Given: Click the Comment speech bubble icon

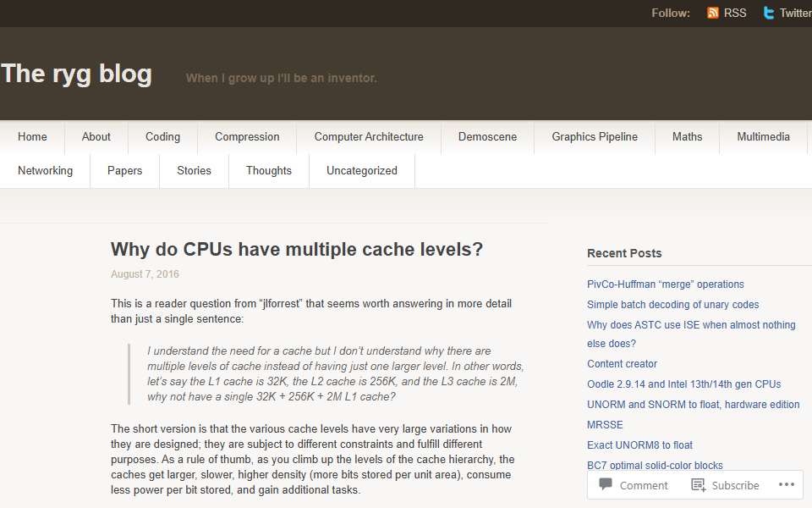Looking at the screenshot, I should [x=605, y=484].
